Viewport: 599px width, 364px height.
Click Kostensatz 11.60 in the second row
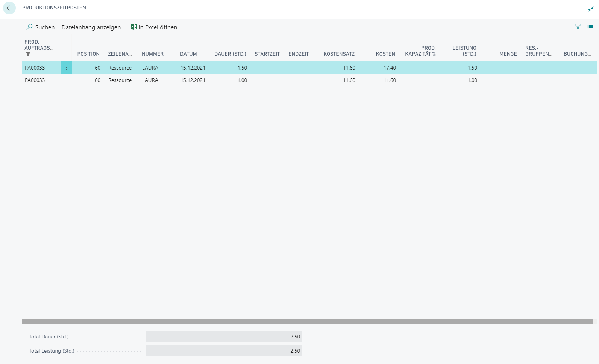[349, 80]
